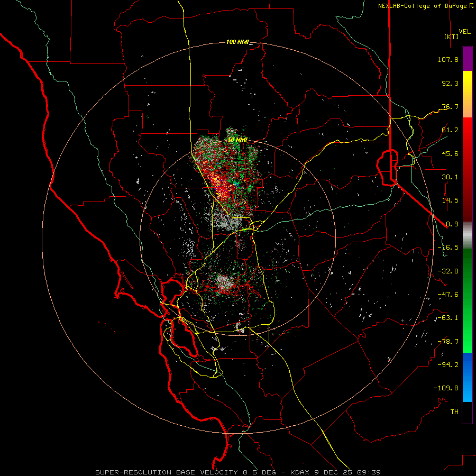Click the gray echo cluster at radar center
476x476 pixels.
[x=227, y=221]
